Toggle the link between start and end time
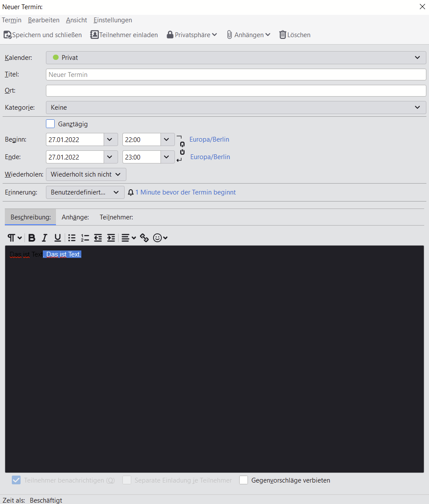429x504 pixels. tap(182, 148)
